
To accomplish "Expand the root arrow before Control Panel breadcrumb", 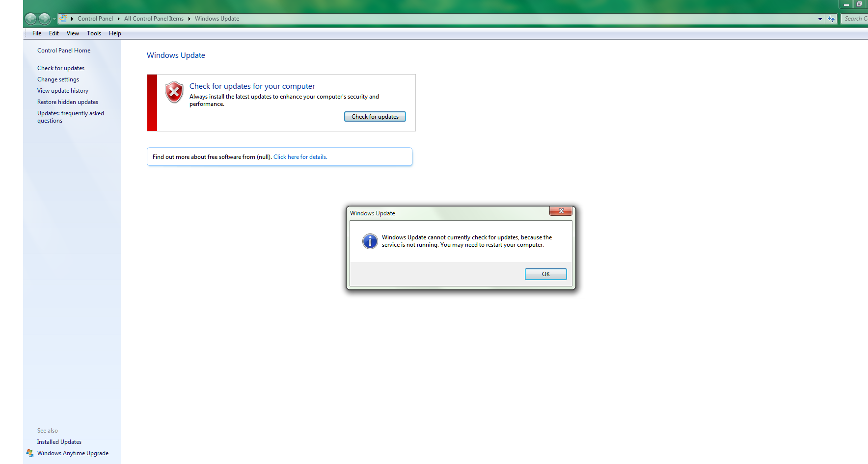I will (x=72, y=19).
